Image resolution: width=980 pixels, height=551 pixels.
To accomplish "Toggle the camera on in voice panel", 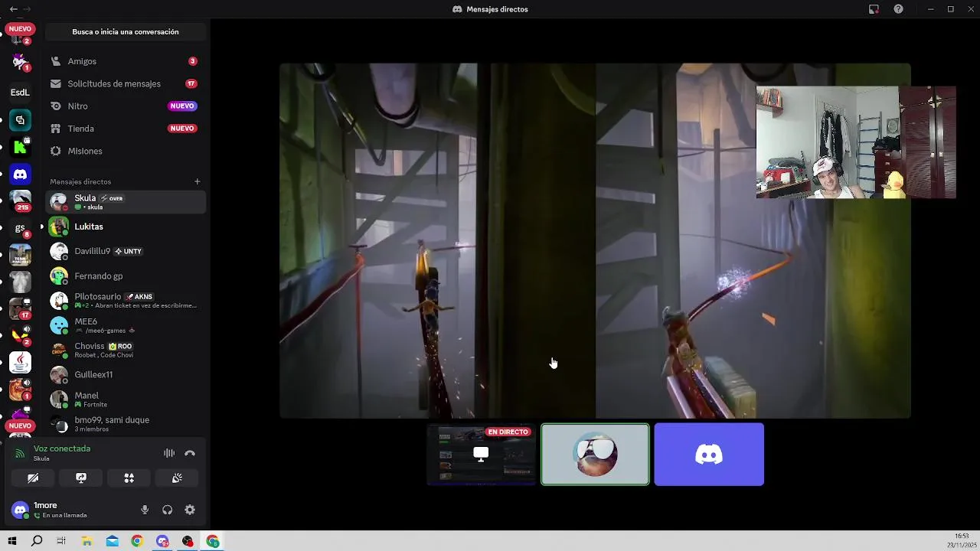I will pos(33,478).
